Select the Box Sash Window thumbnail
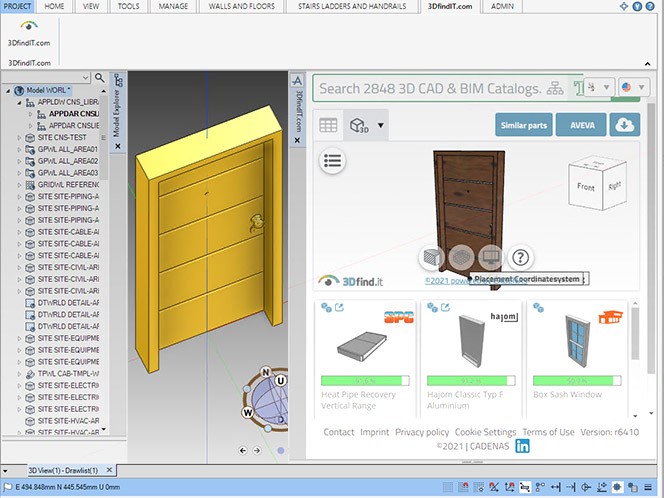Image resolution: width=664 pixels, height=498 pixels. [577, 341]
